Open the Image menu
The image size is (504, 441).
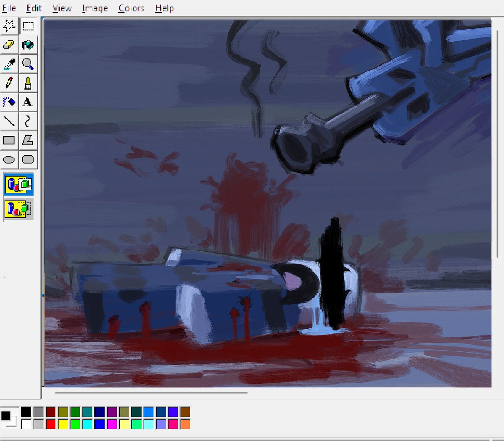94,8
